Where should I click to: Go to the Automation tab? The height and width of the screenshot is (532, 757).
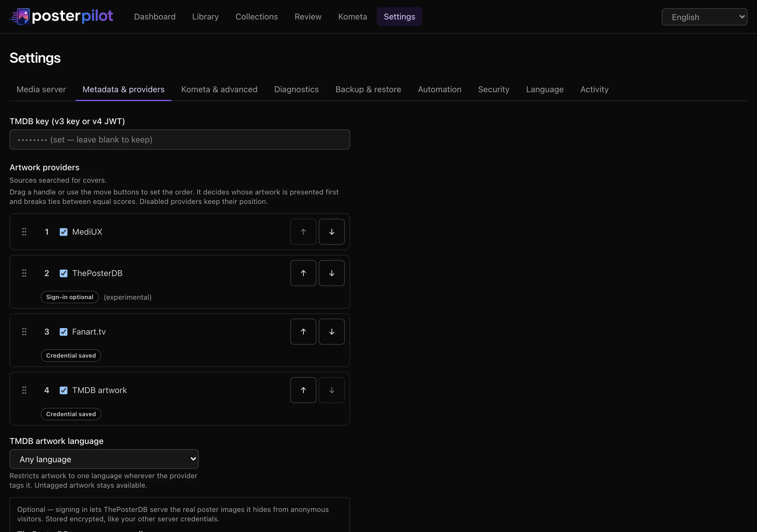coord(439,89)
